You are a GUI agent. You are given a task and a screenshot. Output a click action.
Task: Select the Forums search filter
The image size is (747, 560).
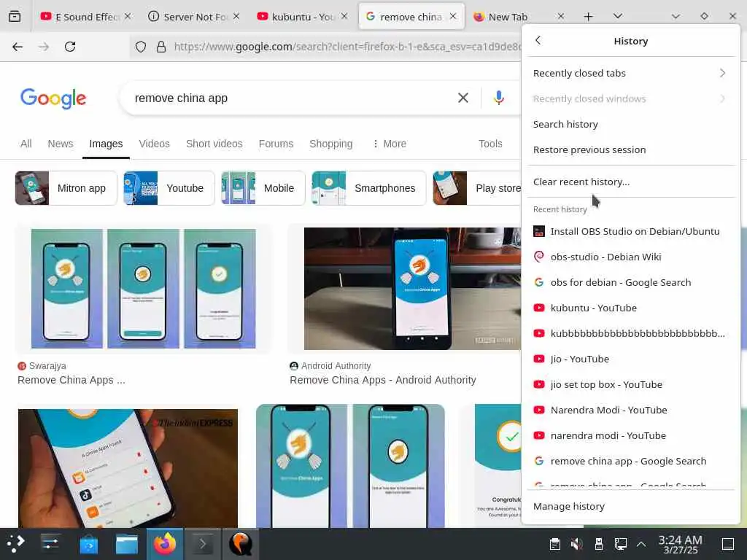click(x=276, y=144)
